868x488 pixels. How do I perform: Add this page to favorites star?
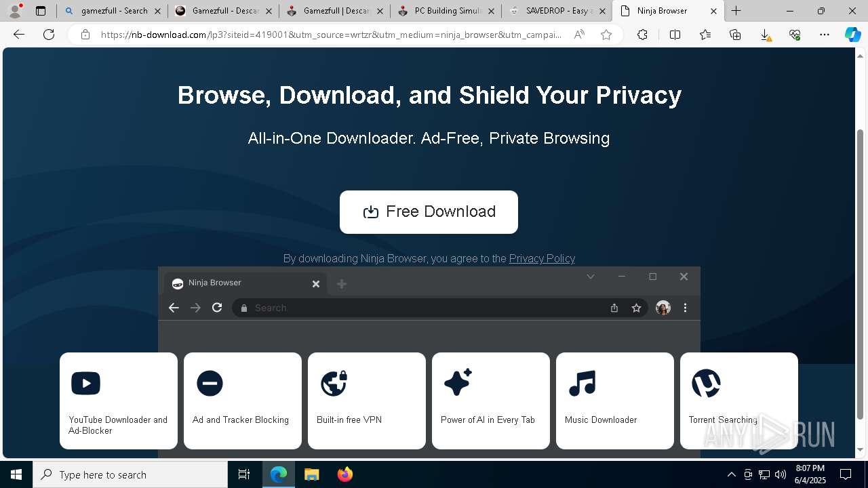[606, 35]
